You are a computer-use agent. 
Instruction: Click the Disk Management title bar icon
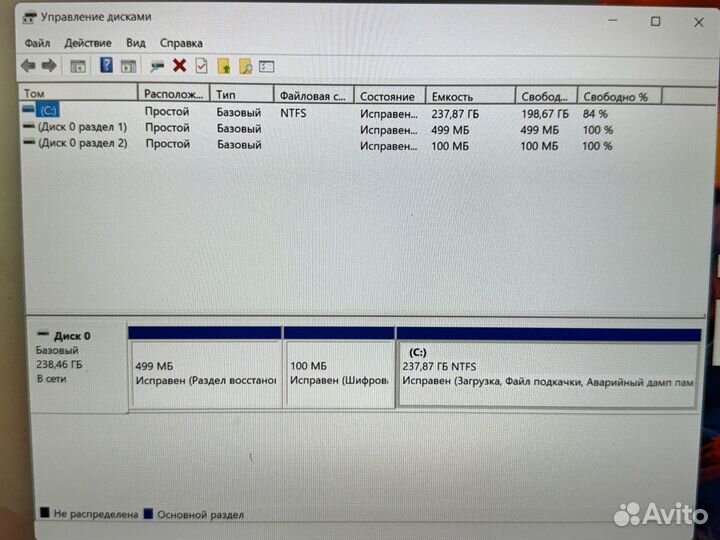29,18
